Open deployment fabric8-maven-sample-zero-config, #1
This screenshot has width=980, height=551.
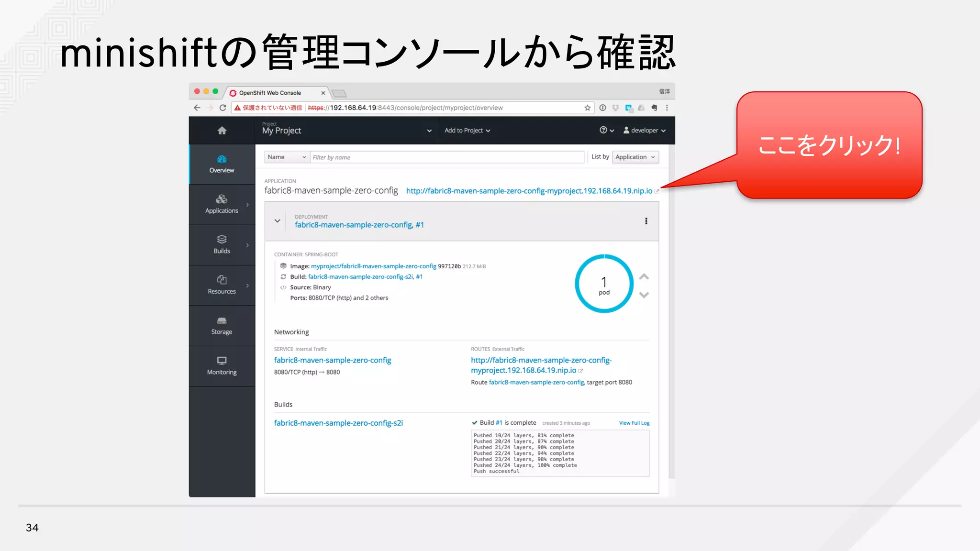tap(359, 225)
